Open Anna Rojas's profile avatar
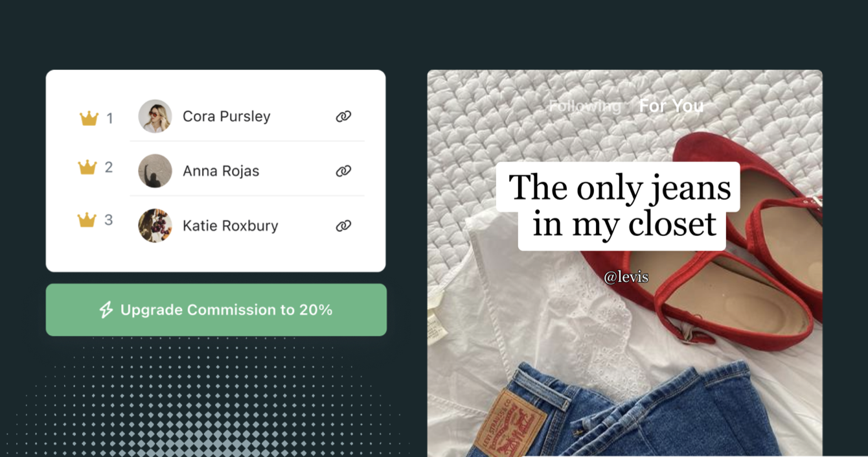Image resolution: width=868 pixels, height=457 pixels. pos(155,171)
